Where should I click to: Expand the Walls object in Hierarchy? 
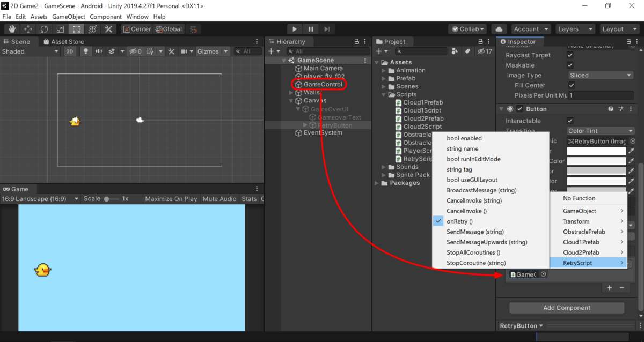[291, 93]
